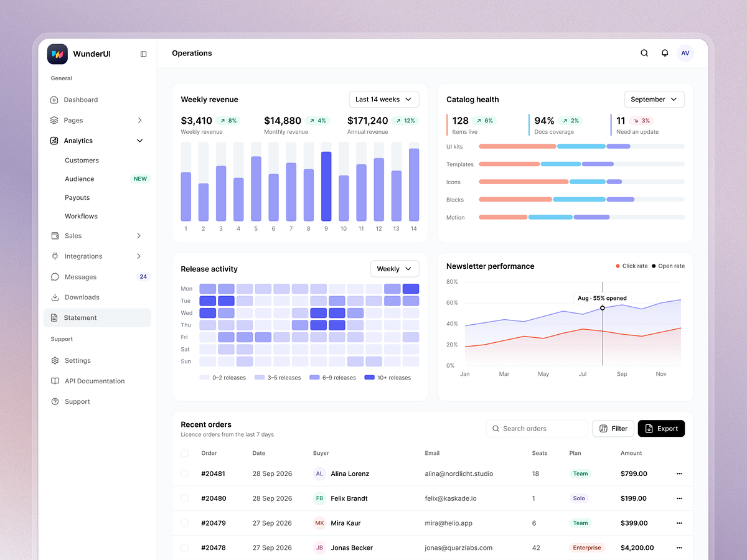This screenshot has width=747, height=560.
Task: Click the Support help-circle icon
Action: click(55, 402)
